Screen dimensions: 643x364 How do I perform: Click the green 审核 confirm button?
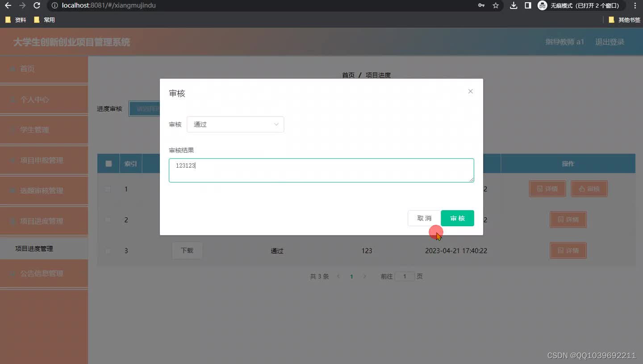(x=457, y=218)
